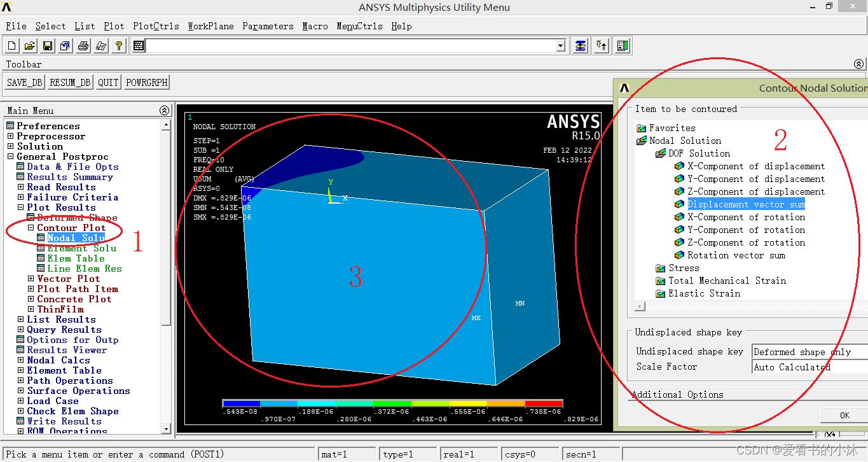868x462 pixels.
Task: Click the Save Analysis floppy disk icon
Action: [48, 46]
